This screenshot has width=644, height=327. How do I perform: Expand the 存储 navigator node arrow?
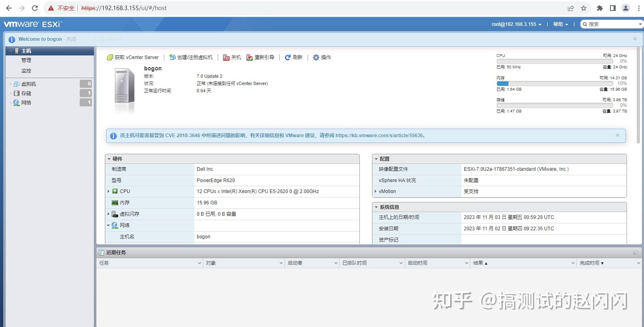(x=11, y=93)
